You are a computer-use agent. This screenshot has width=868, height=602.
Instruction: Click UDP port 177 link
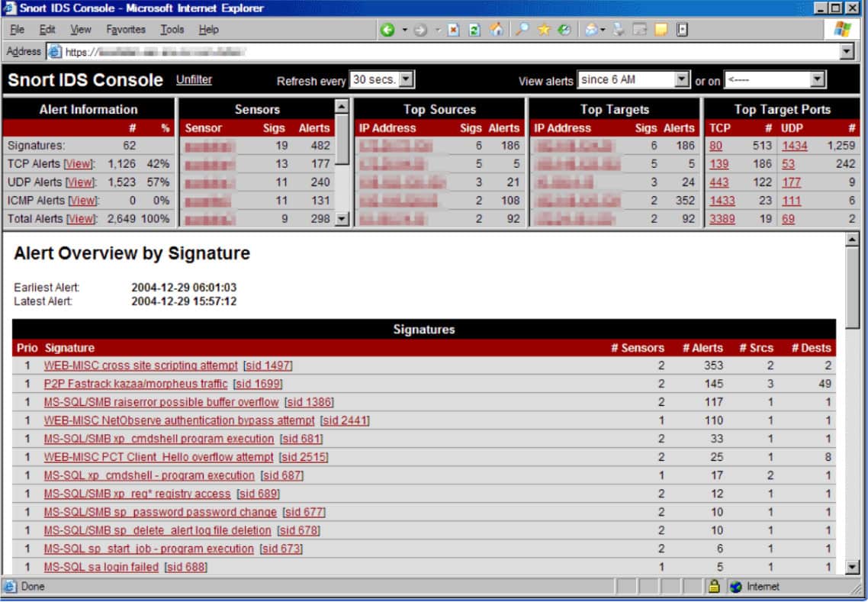(792, 182)
